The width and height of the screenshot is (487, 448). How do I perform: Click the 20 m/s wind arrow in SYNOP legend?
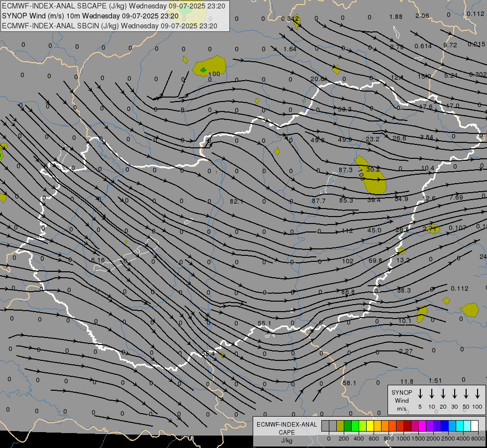(443, 394)
